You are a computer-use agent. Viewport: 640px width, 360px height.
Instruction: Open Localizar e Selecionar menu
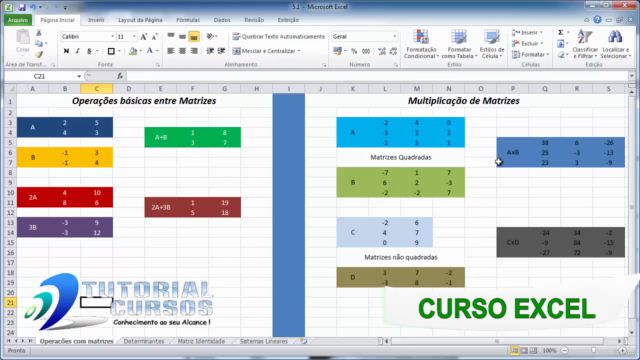click(615, 44)
